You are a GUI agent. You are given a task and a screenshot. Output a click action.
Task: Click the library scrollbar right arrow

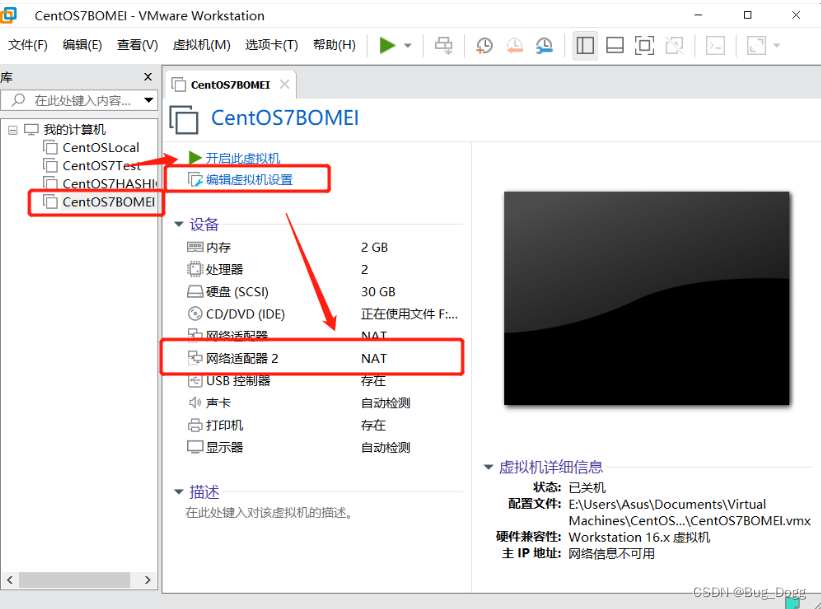[x=148, y=580]
